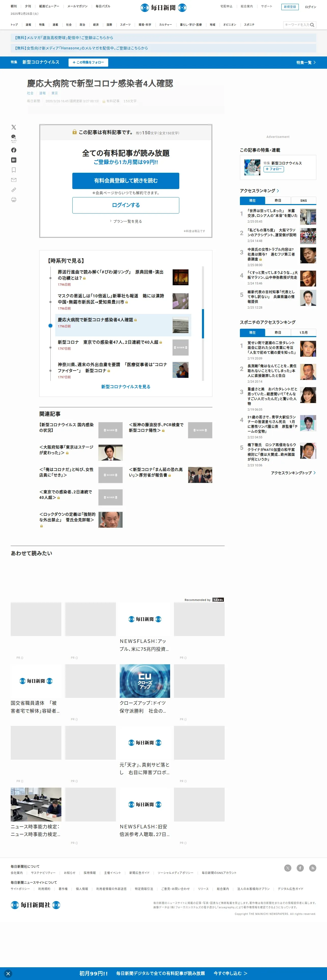The image size is (327, 980).
Task: Select 昨日 tab in access ranking
Action: tap(278, 200)
